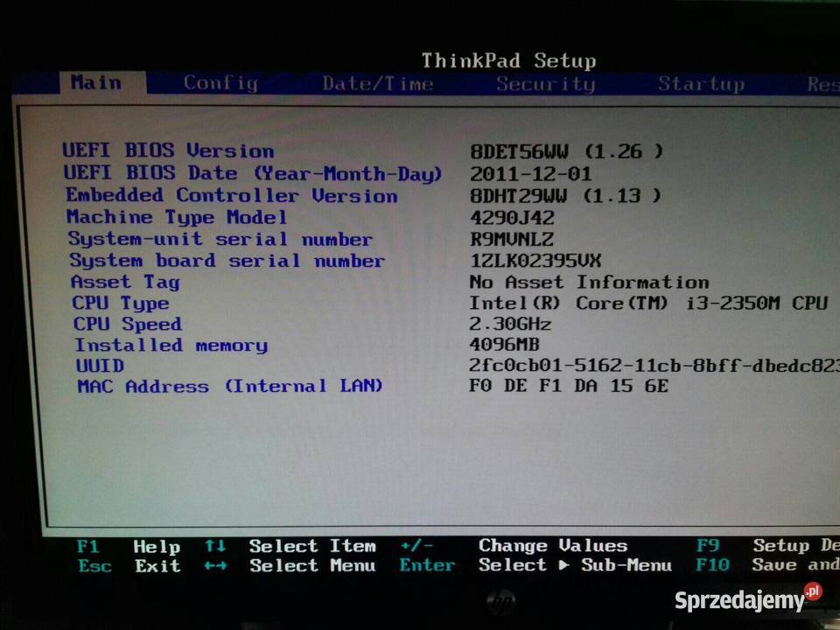Select UEFI BIOS Date label
The width and height of the screenshot is (840, 630).
(253, 173)
